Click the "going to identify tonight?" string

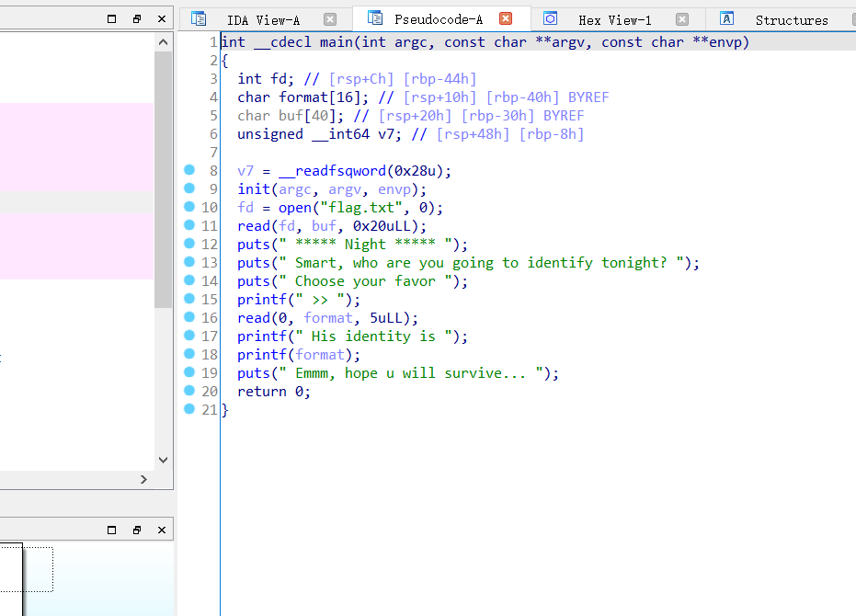coord(560,263)
